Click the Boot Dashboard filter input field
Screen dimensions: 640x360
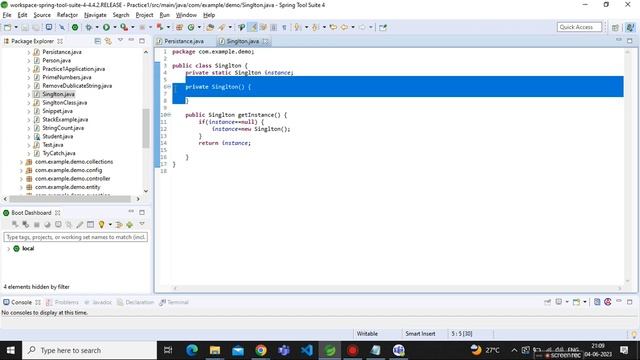coord(76,237)
